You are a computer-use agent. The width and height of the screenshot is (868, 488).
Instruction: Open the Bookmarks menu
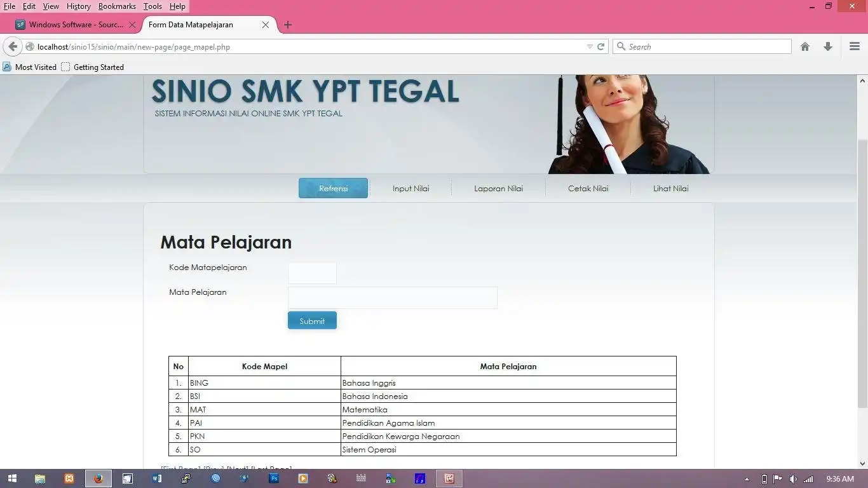pyautogui.click(x=117, y=6)
